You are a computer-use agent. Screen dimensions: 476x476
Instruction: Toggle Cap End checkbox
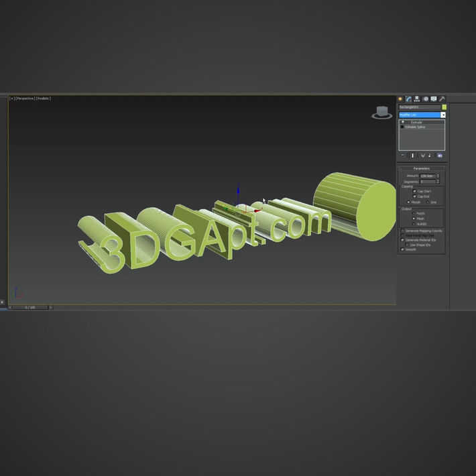[414, 196]
